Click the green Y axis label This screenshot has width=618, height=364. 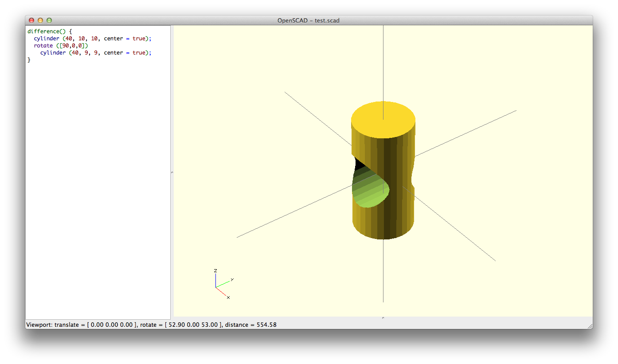(x=232, y=279)
